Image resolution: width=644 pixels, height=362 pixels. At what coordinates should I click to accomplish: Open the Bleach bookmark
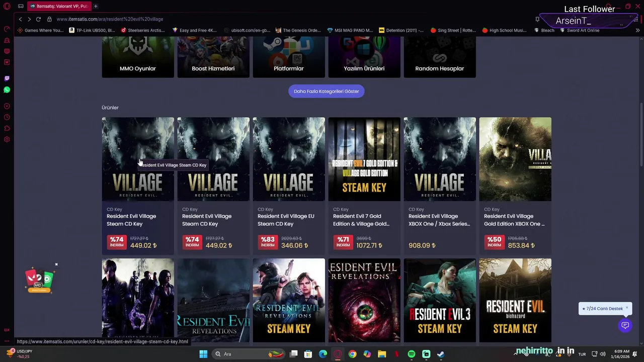(544, 30)
